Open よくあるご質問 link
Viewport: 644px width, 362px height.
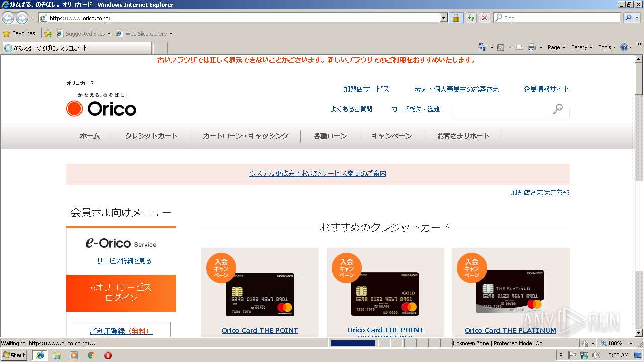351,109
